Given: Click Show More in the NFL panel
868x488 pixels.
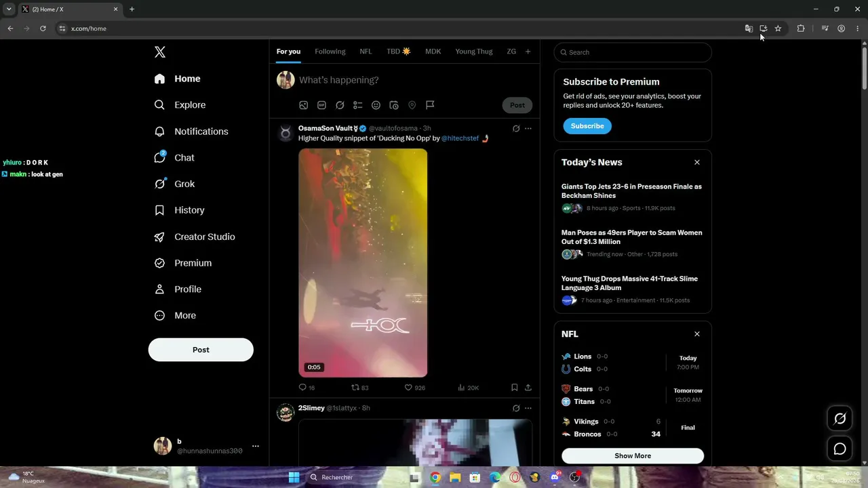Looking at the screenshot, I should pyautogui.click(x=633, y=455).
